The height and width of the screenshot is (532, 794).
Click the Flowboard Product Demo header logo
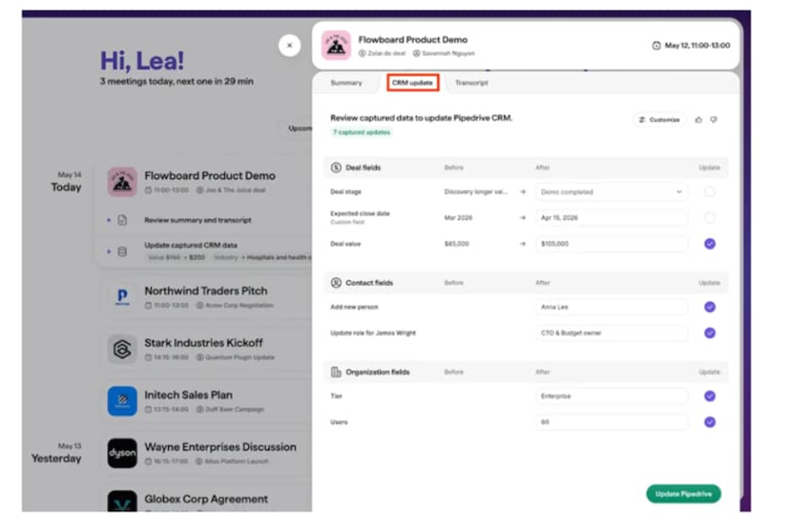coord(336,45)
